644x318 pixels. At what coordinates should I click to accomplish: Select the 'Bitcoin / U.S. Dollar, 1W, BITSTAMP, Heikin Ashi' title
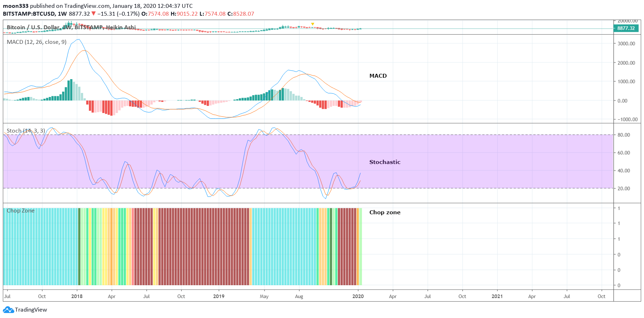(71, 27)
